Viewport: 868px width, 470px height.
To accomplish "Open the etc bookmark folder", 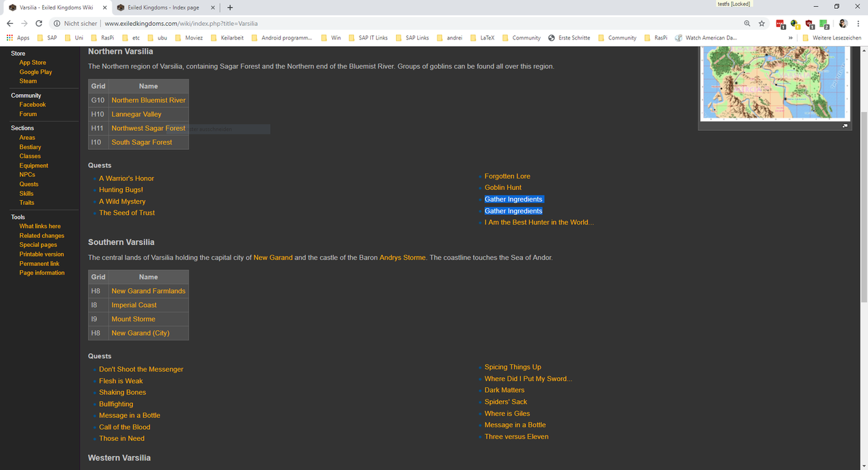I will click(x=130, y=38).
